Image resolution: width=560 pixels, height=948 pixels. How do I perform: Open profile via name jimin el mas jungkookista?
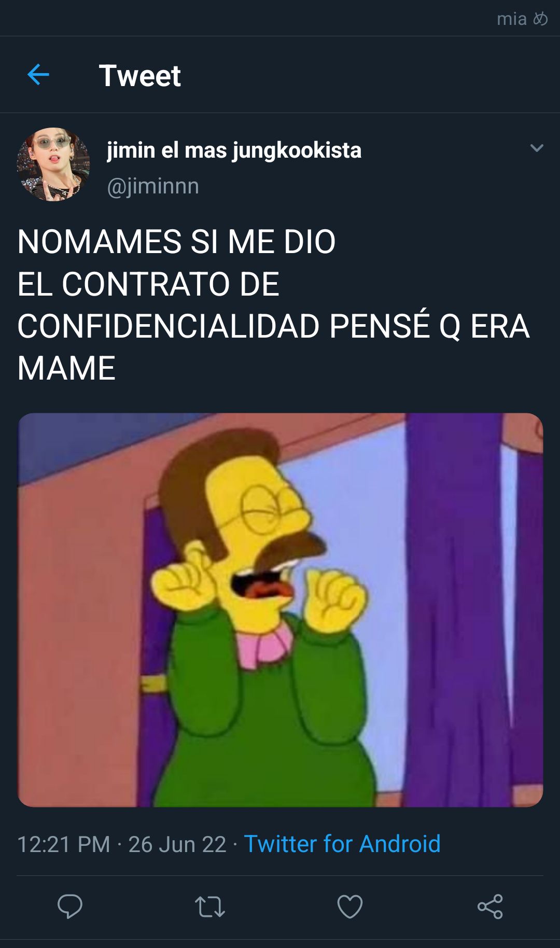click(x=234, y=150)
